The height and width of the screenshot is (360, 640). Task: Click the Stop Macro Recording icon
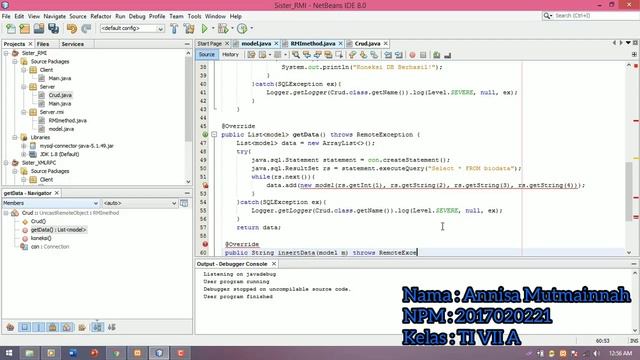423,55
